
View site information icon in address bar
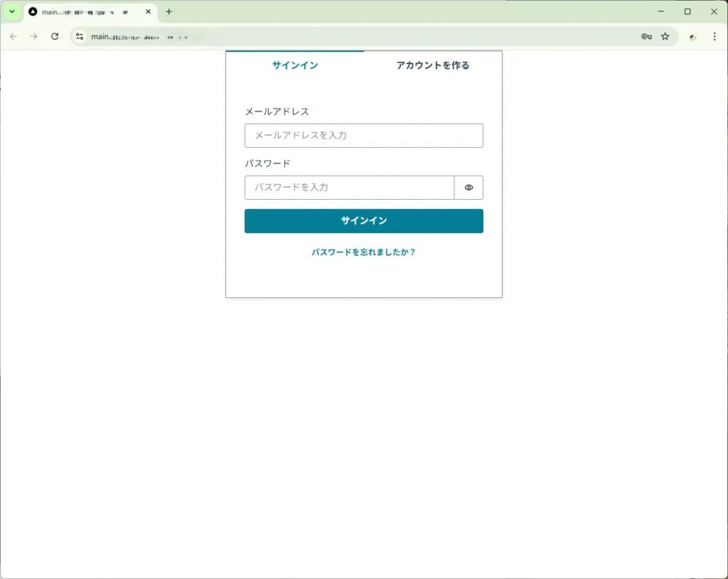[x=80, y=36]
